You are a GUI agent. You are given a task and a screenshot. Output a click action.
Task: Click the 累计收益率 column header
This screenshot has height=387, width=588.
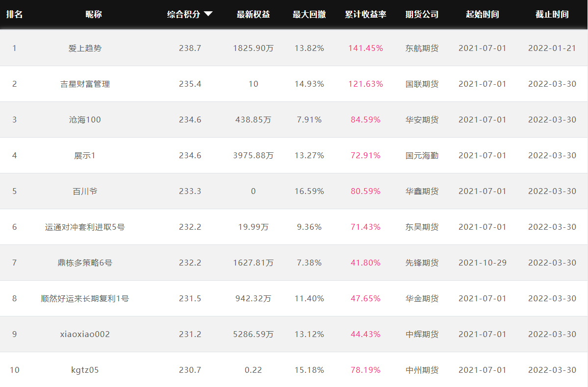(x=366, y=14)
